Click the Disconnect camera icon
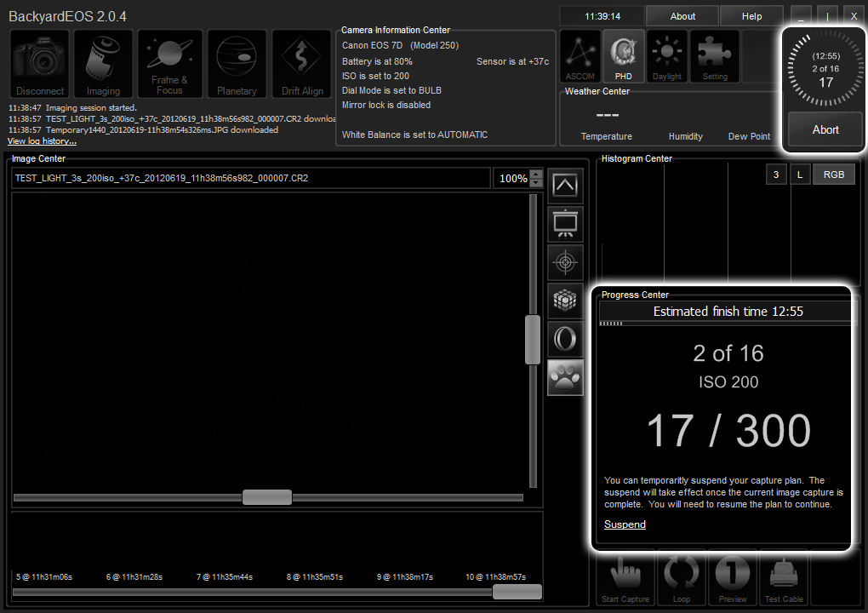This screenshot has width=868, height=613. click(40, 64)
